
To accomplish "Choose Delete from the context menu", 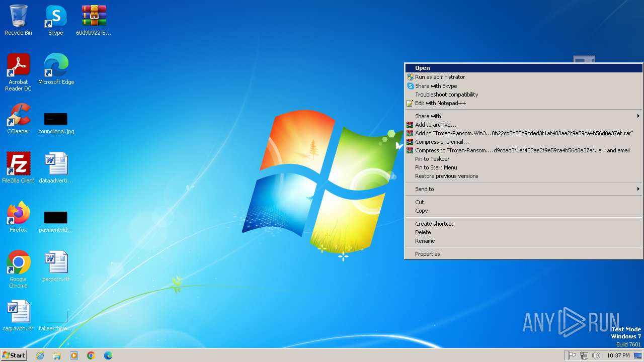I will 524,232.
